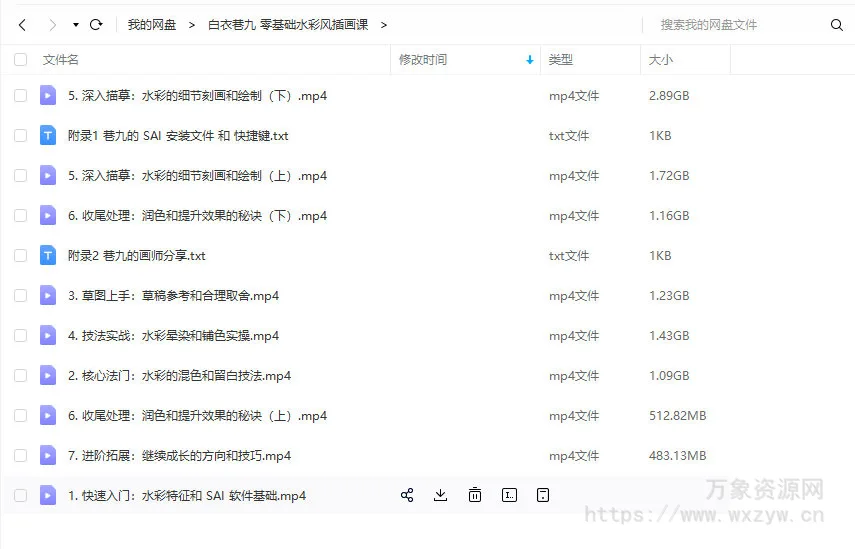Click the 搜索我的网盘文件 search field
This screenshot has height=549, width=855.
735,24
